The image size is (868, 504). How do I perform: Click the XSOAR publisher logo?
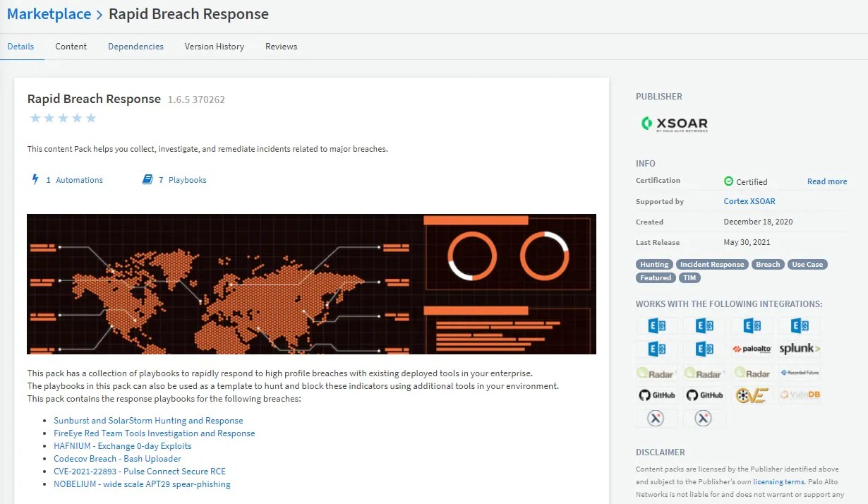pyautogui.click(x=674, y=124)
